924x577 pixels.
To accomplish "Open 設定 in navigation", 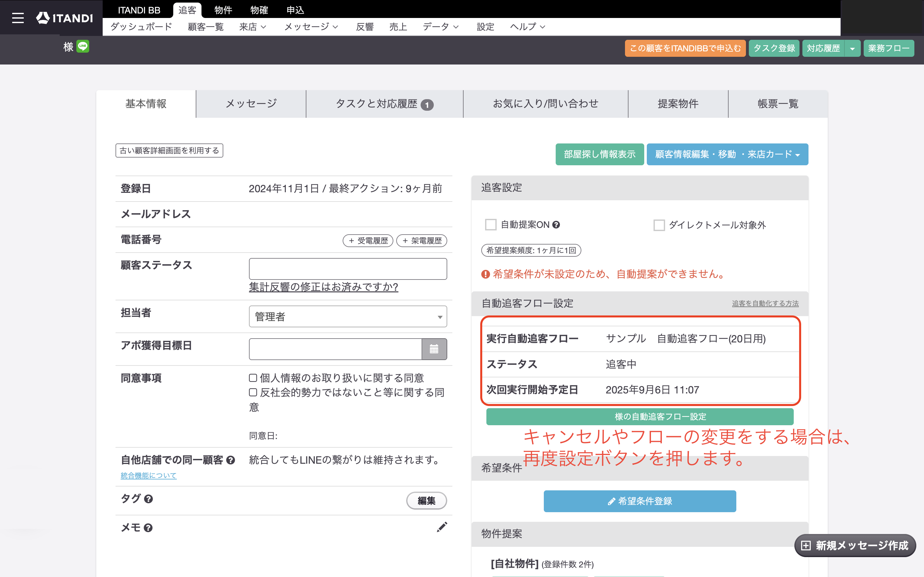I will coord(485,27).
